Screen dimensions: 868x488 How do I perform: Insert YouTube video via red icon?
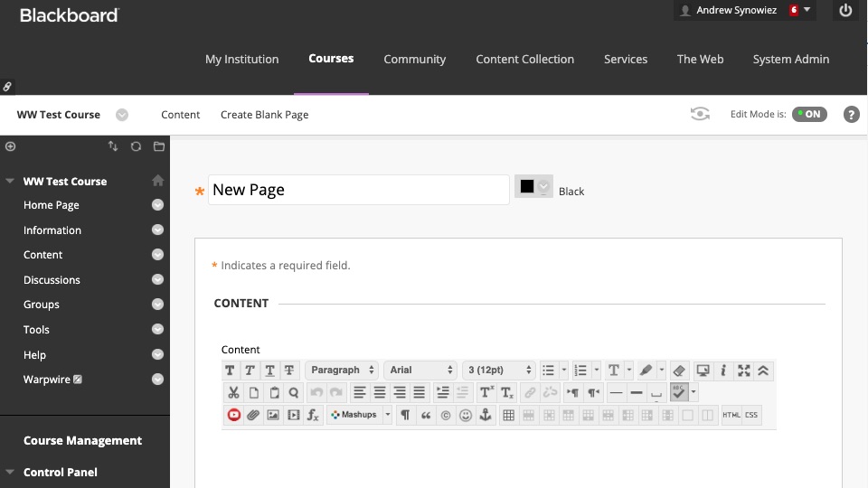(233, 415)
